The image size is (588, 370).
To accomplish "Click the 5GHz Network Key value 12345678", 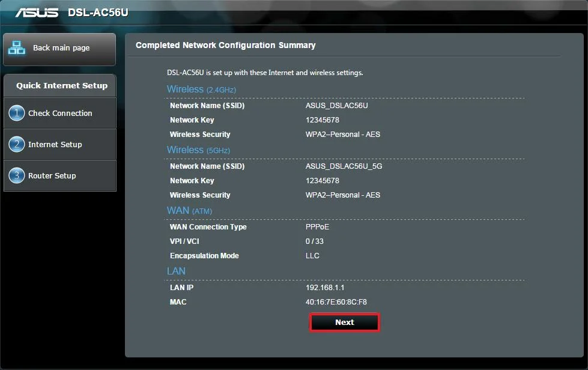I will tap(321, 180).
